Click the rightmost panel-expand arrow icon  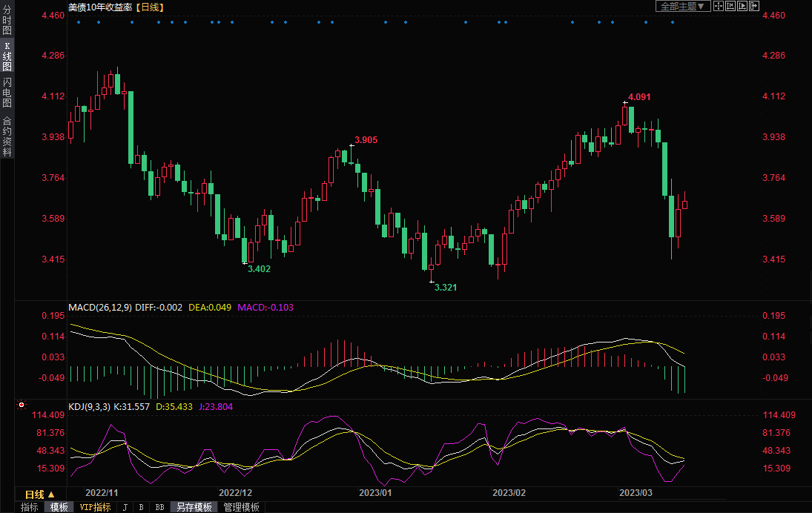pos(755,7)
